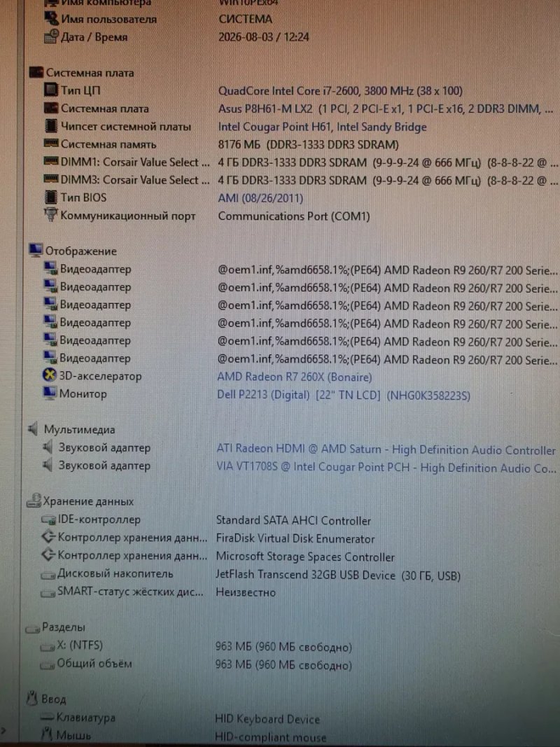Select the Общий объём row label
560x747 pixels.
pos(94,664)
